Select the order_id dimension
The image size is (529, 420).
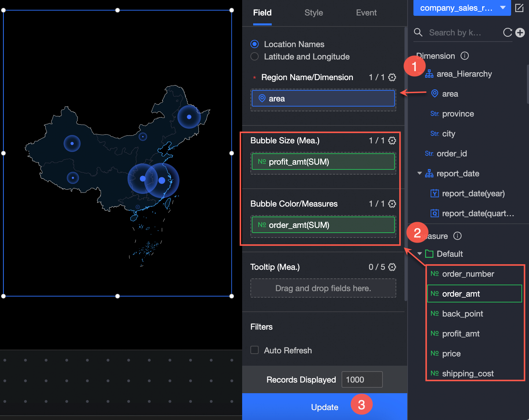pos(452,154)
